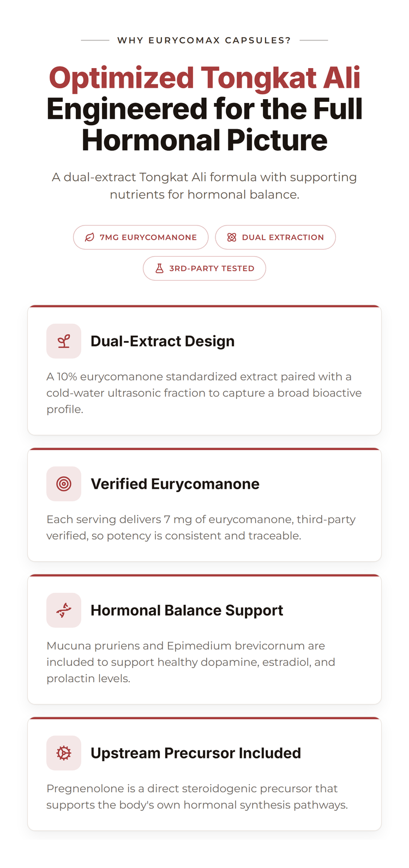Click the atom icon in the Dual Extraction badge
This screenshot has height=868, width=409.
(232, 238)
